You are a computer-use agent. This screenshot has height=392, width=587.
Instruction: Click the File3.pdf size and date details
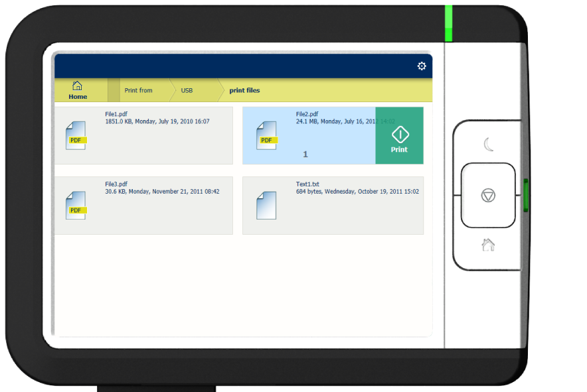click(162, 192)
